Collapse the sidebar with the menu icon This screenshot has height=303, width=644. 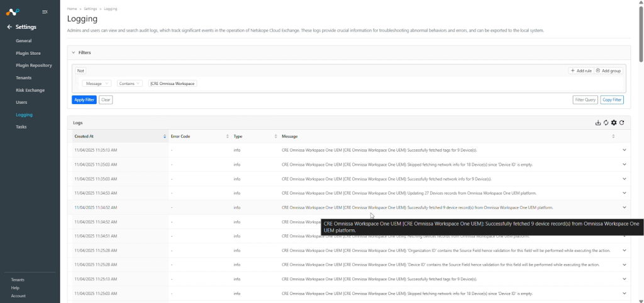coord(45,12)
